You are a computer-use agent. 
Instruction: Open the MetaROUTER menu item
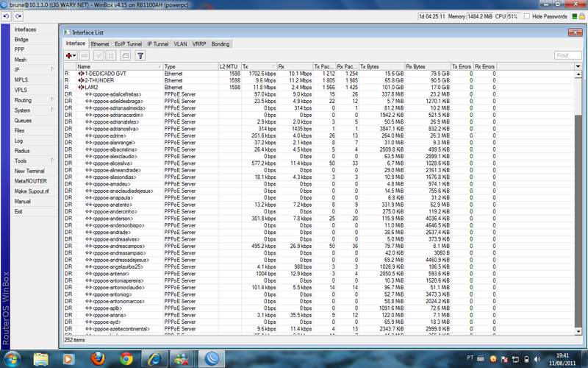tap(30, 181)
